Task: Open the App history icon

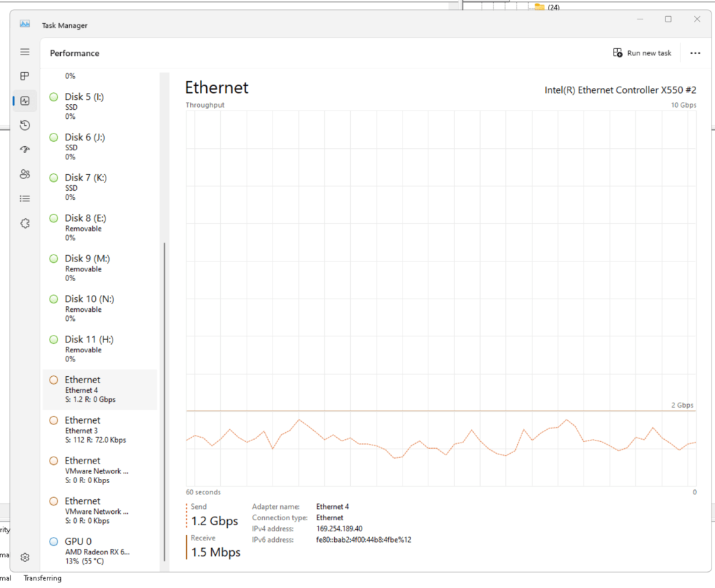Action: click(25, 125)
